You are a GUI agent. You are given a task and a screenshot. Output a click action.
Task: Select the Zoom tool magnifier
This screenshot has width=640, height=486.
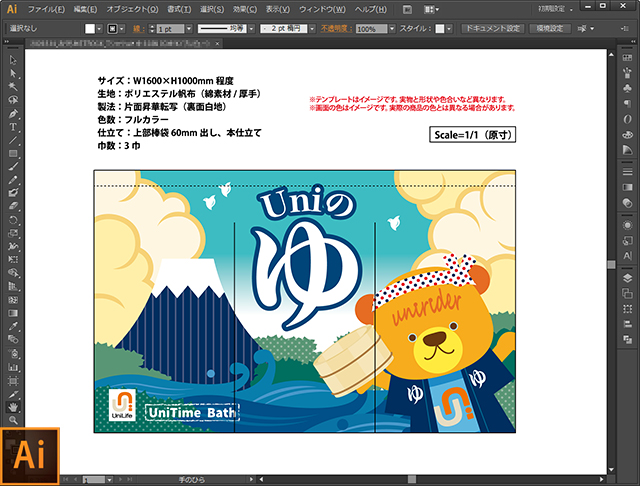tap(13, 420)
